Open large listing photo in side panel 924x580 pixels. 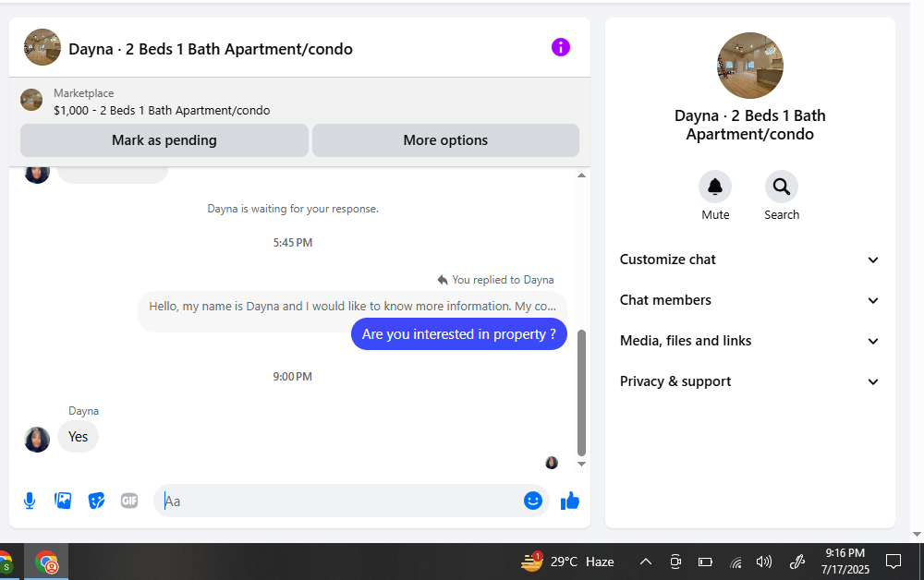[750, 66]
